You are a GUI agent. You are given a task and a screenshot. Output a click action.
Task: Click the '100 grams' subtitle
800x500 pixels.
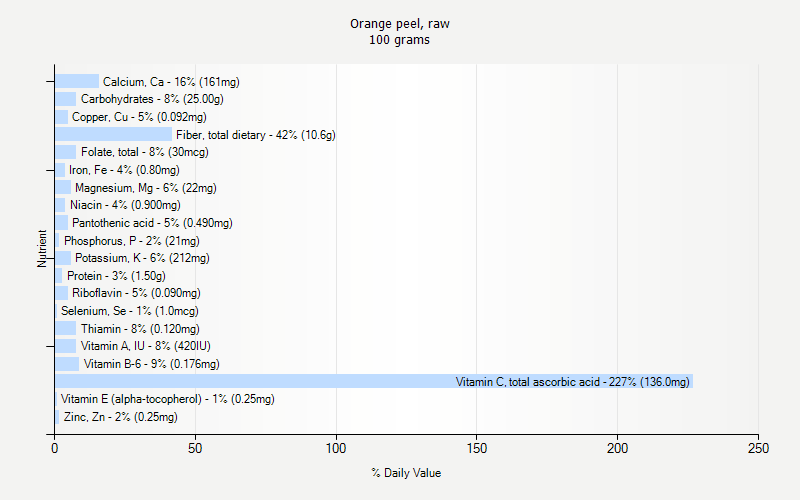tap(399, 40)
